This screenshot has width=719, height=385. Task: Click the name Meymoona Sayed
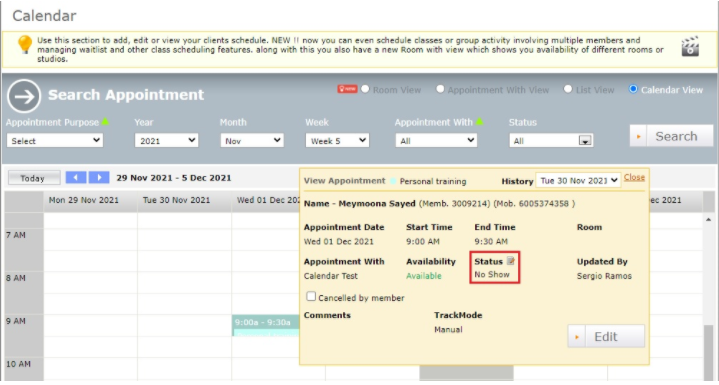coord(377,204)
